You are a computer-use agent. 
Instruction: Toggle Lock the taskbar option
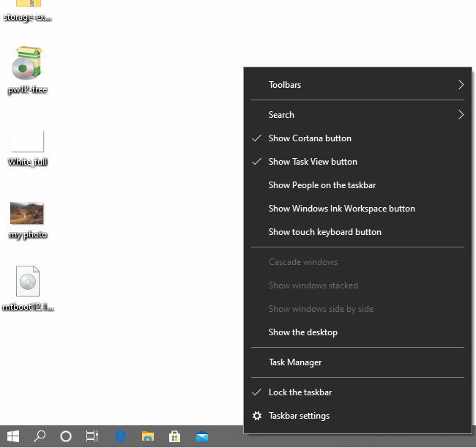(x=300, y=392)
